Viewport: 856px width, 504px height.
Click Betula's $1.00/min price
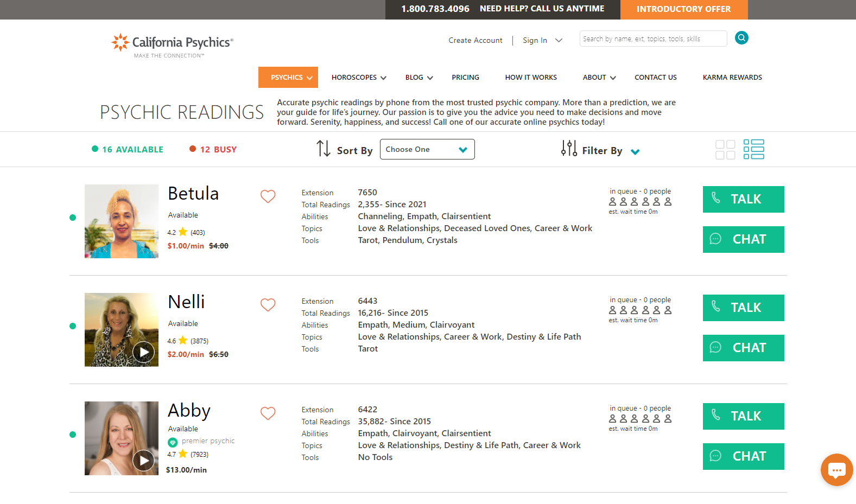pos(186,246)
